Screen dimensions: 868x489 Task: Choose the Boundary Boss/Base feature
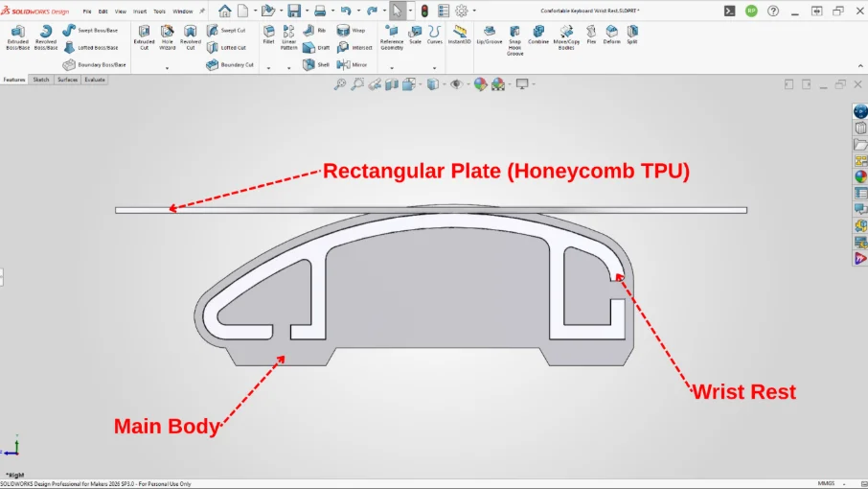(94, 65)
